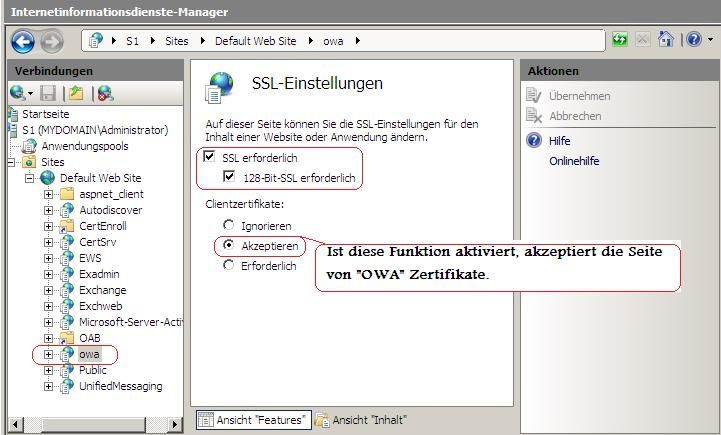Click the Connect globe icon in Verbindungen
Image resolution: width=721 pixels, height=435 pixels.
[x=18, y=93]
